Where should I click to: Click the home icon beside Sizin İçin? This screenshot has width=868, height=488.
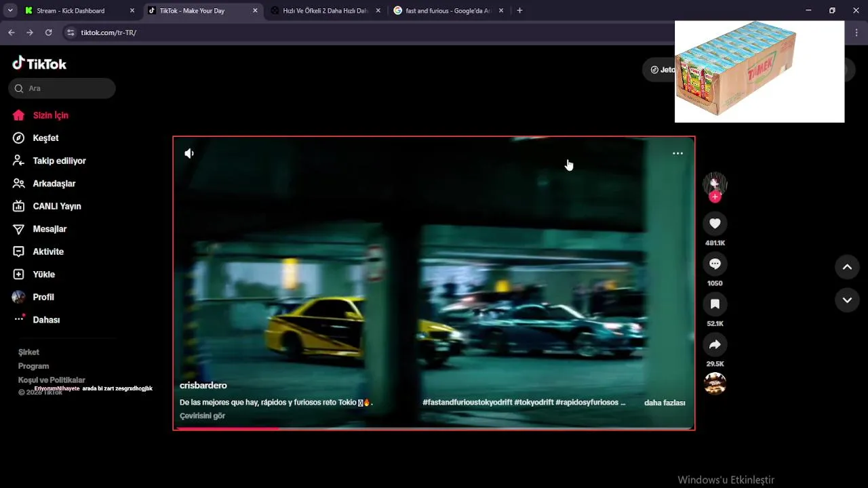(19, 115)
